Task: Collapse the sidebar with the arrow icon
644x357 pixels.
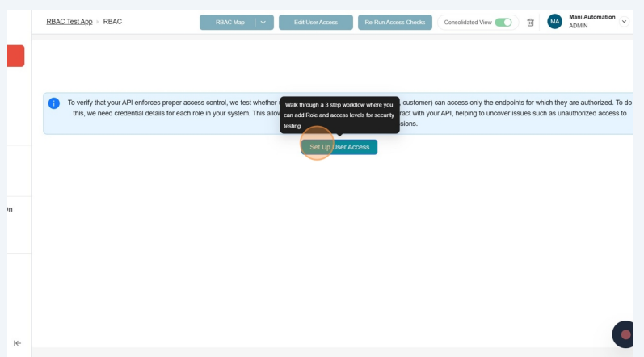Action: (x=17, y=343)
